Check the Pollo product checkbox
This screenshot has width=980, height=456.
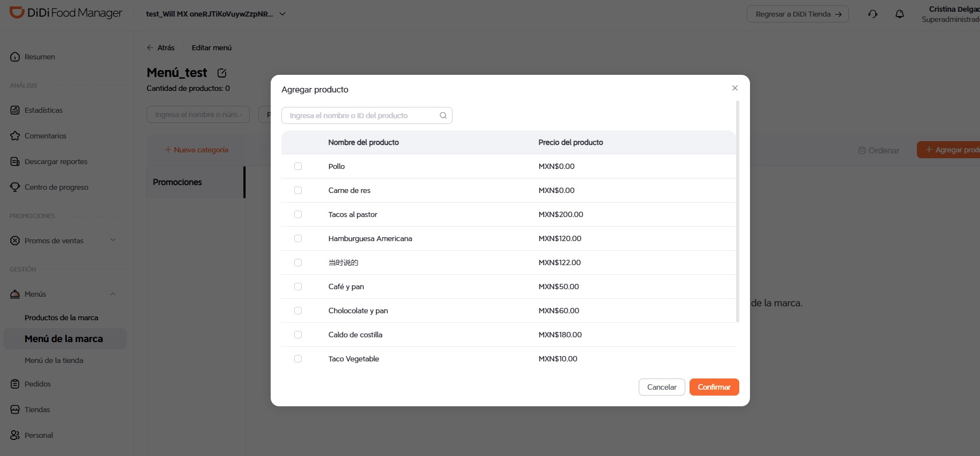click(298, 166)
